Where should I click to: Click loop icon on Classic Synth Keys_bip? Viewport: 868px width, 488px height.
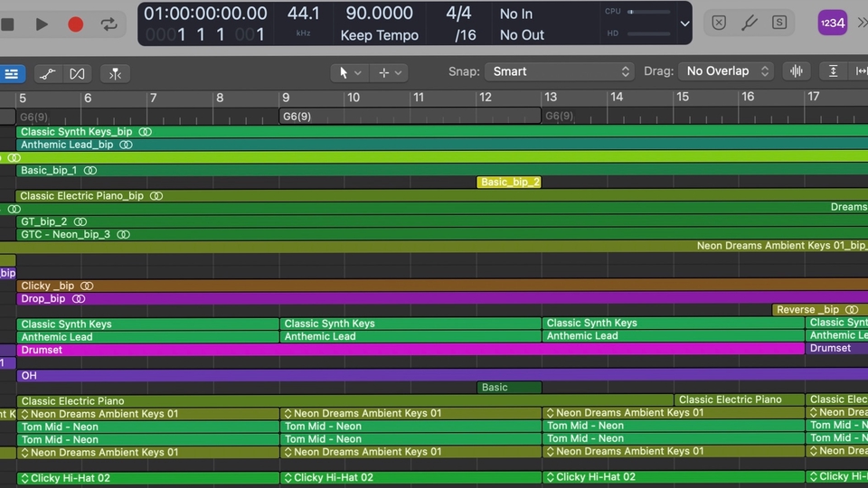[145, 132]
